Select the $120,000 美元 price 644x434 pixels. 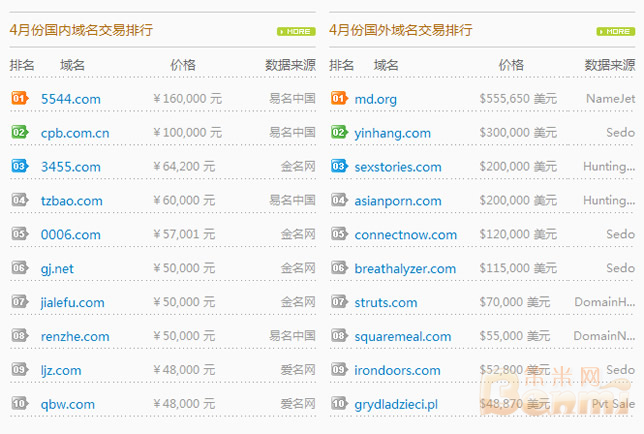[x=518, y=234]
